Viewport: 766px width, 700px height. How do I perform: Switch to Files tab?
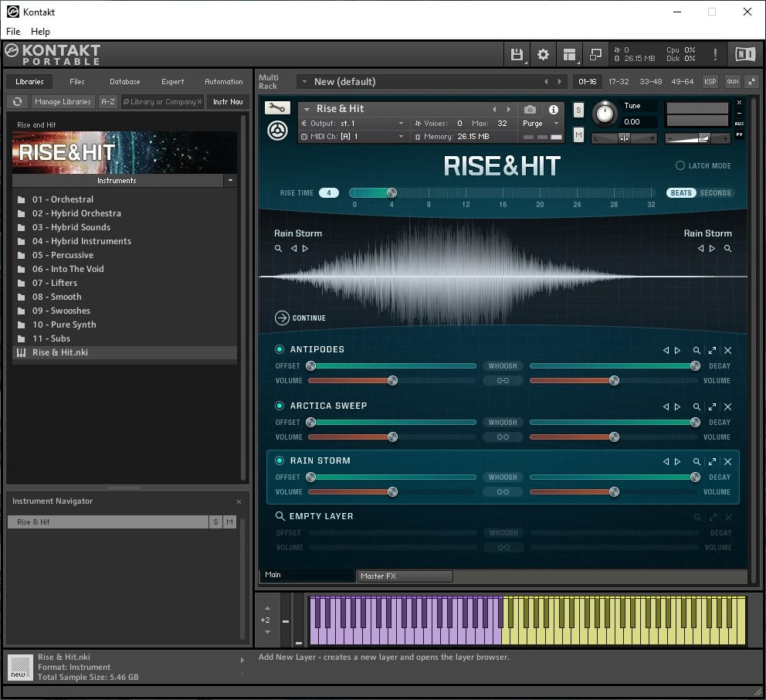[77, 82]
